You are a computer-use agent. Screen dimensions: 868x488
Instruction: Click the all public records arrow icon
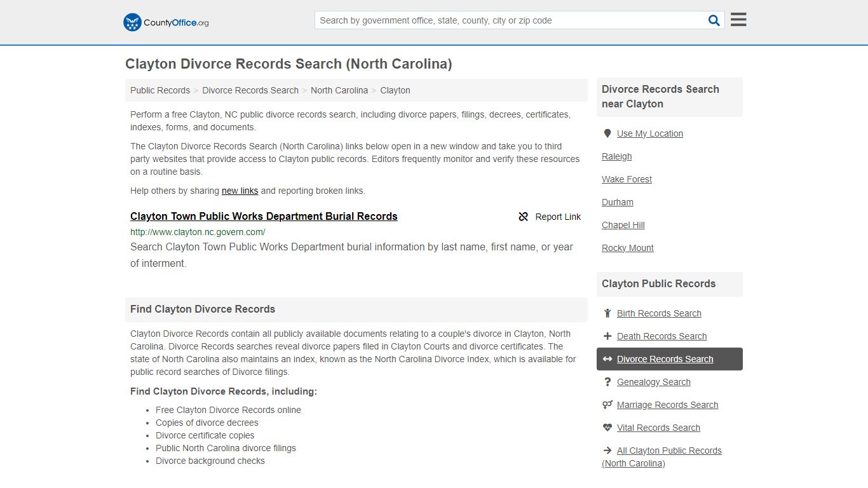pos(607,451)
